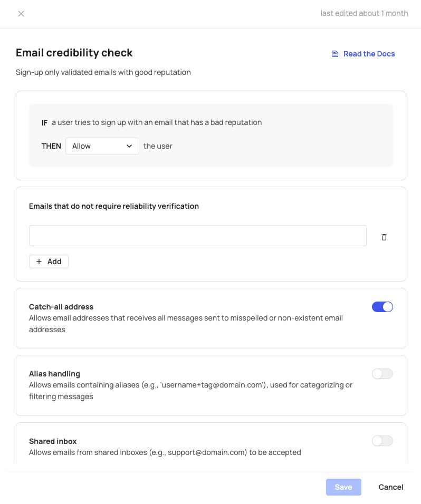Viewport: 421px width, 504px height.
Task: Open the Allow action dropdown
Action: coord(102,146)
